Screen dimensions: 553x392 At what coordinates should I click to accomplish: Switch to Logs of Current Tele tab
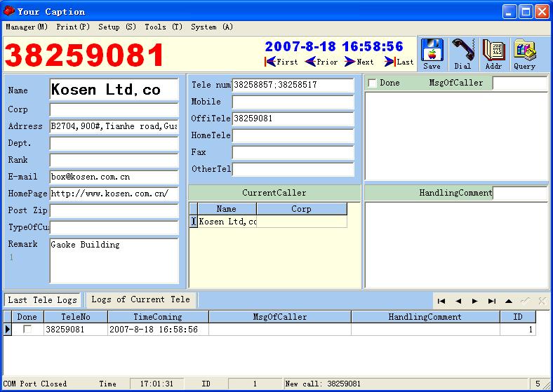[x=140, y=299]
